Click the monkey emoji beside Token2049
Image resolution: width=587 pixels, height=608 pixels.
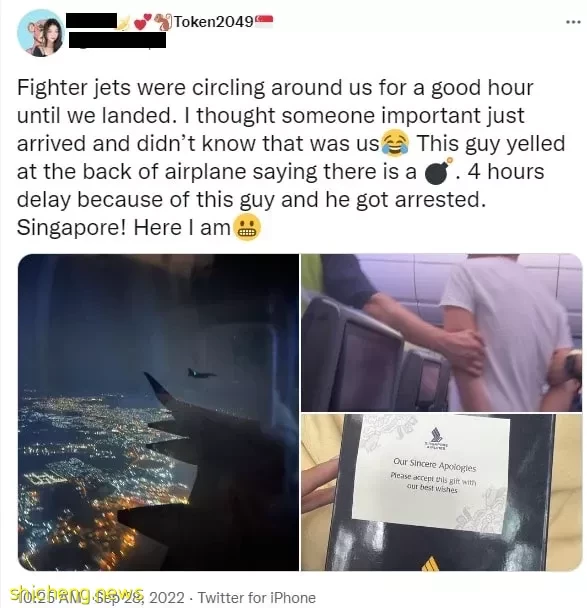(163, 22)
